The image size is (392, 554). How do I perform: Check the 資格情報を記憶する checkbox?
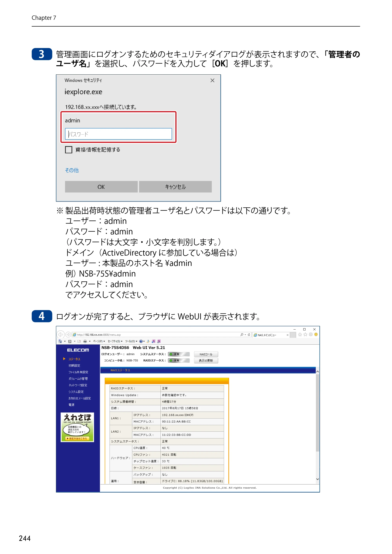69,150
